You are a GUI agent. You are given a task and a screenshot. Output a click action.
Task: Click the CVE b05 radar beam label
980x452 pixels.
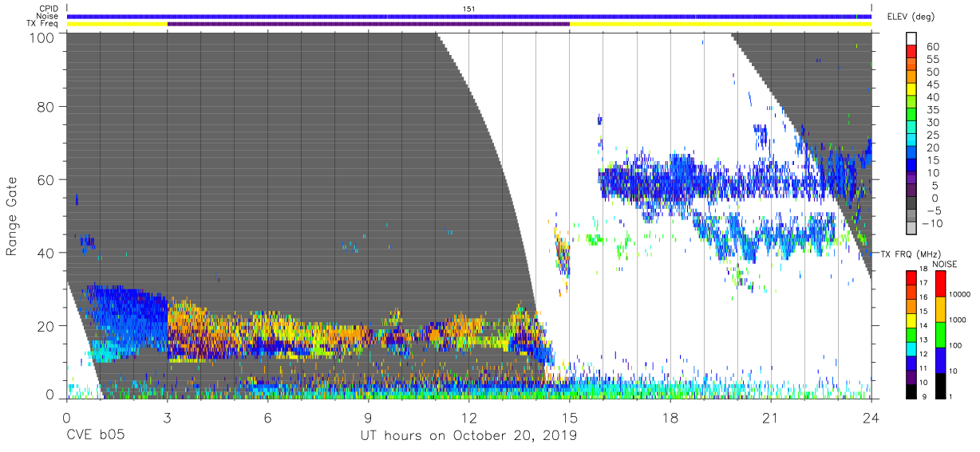96,435
